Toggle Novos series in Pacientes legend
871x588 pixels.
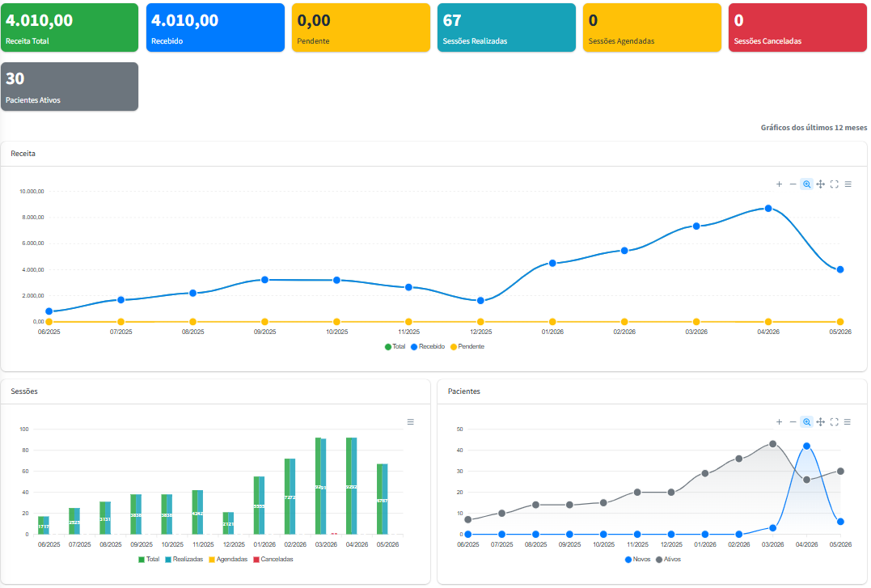point(638,560)
